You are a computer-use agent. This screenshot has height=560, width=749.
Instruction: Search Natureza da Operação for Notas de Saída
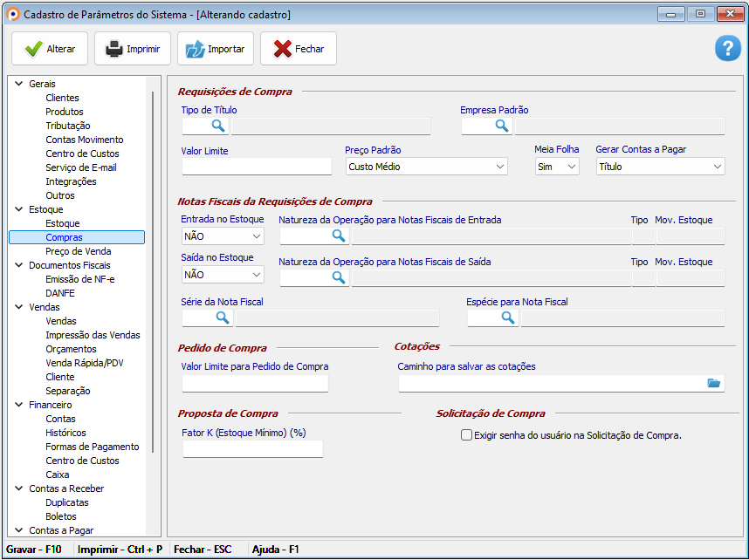(x=338, y=277)
